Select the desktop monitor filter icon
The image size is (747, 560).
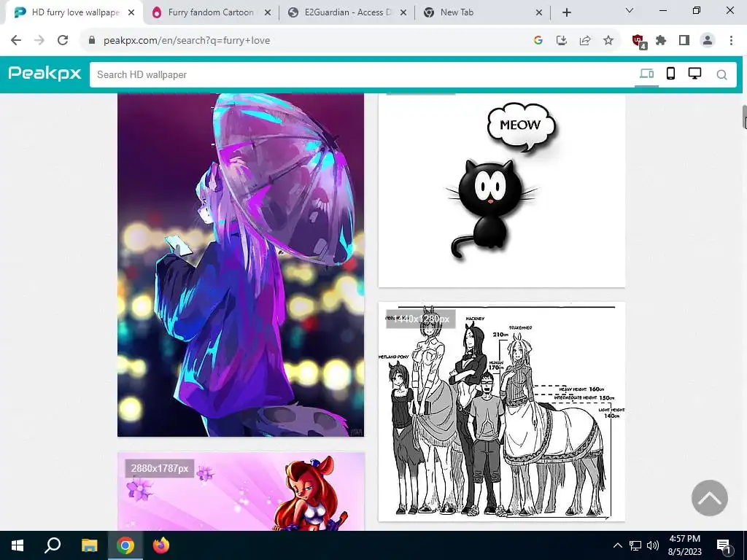tap(694, 74)
